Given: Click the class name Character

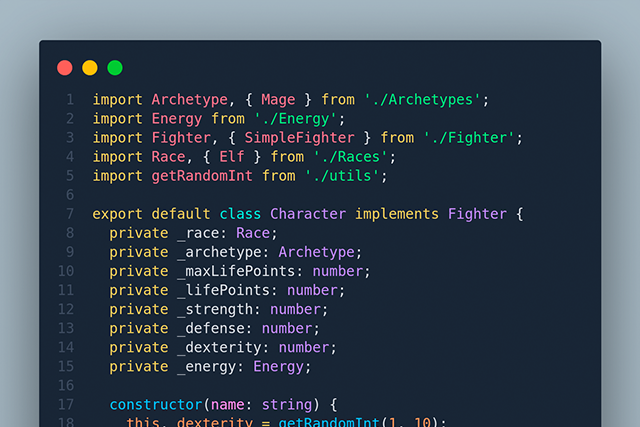Looking at the screenshot, I should [x=308, y=214].
